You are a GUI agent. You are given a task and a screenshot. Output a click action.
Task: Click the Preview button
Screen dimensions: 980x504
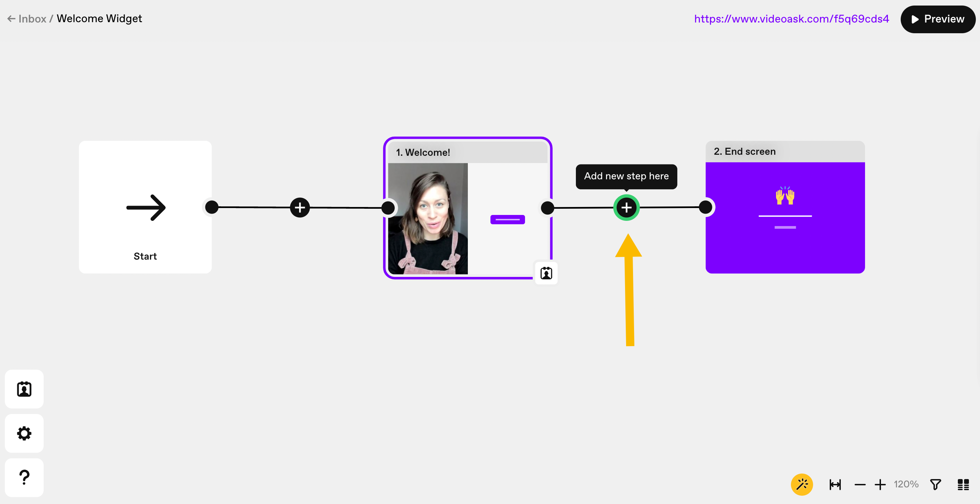937,19
